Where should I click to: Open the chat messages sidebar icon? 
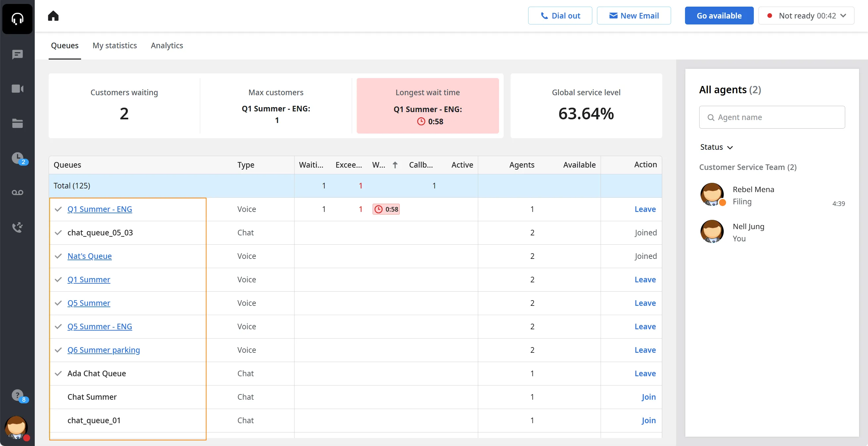(x=17, y=54)
